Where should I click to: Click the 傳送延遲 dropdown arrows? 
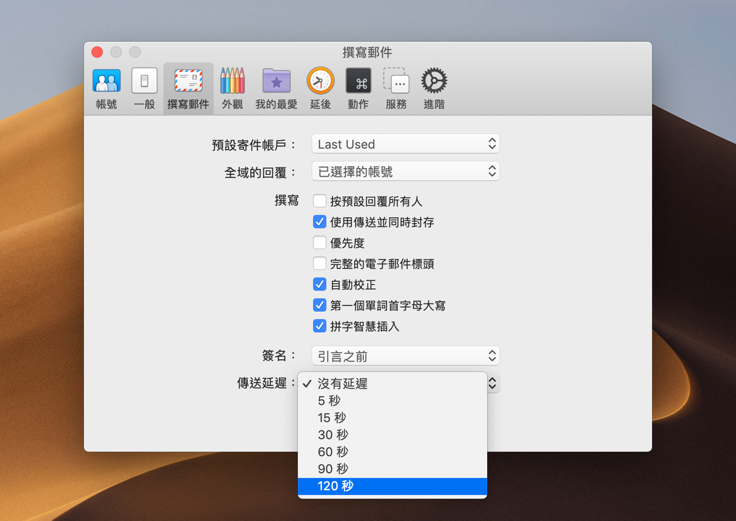point(492,383)
